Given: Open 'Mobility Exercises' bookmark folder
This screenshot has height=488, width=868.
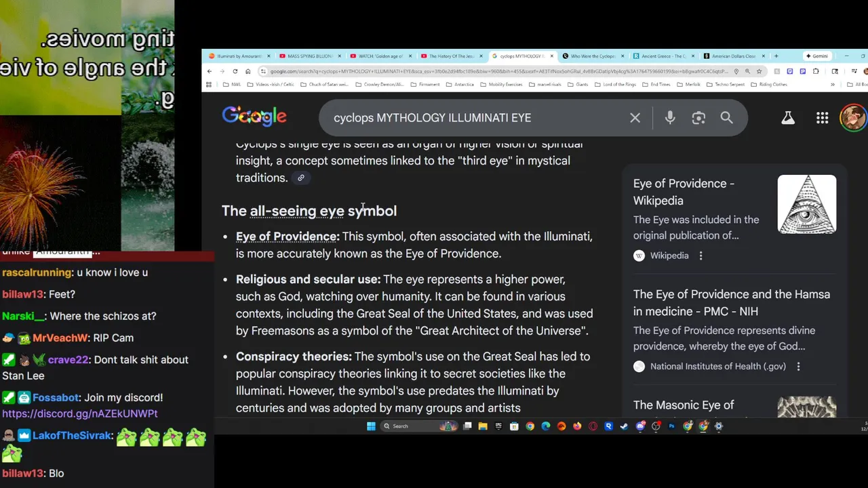Looking at the screenshot, I should pos(501,85).
